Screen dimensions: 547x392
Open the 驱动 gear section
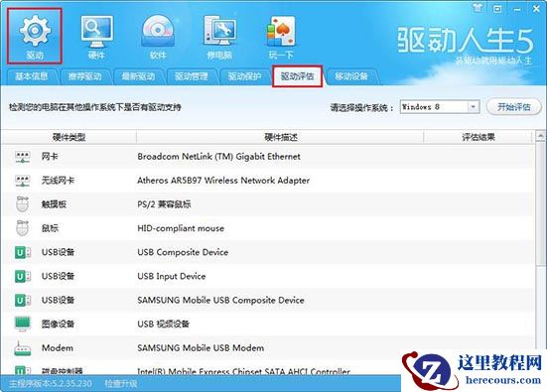(35, 37)
